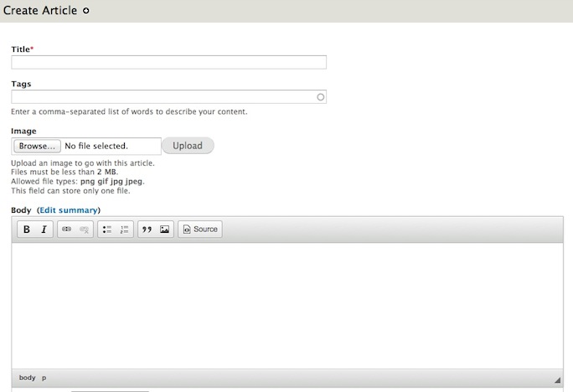573x392 pixels.
Task: Toggle italic formatting in Body editor
Action: (x=44, y=229)
